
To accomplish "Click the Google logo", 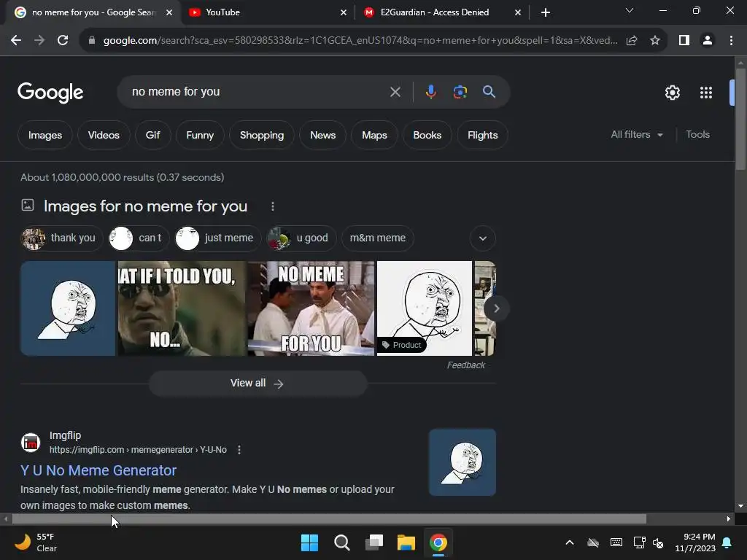I will coord(50,93).
